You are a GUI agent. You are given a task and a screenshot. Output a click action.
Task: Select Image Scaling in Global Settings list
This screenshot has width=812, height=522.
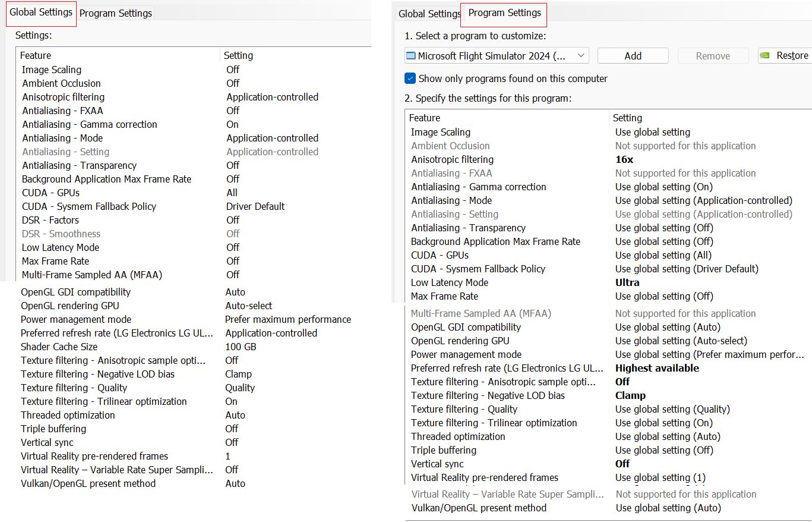click(x=52, y=70)
